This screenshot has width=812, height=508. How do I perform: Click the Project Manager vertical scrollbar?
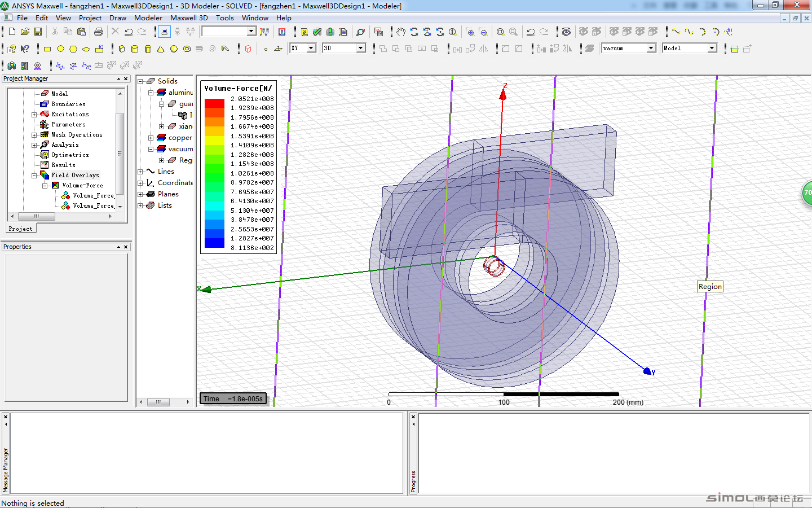pos(120,152)
